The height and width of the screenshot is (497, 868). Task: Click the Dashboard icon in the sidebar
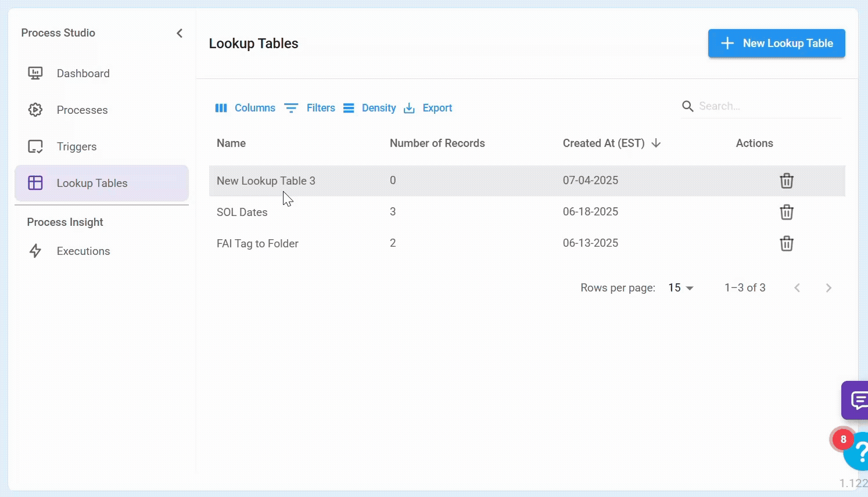point(35,73)
